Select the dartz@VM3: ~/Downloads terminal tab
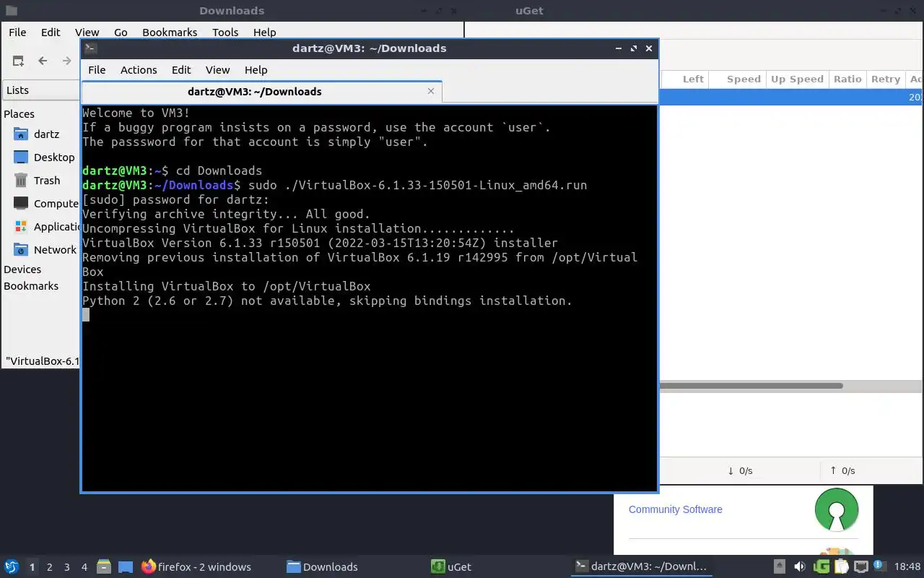 (x=255, y=92)
